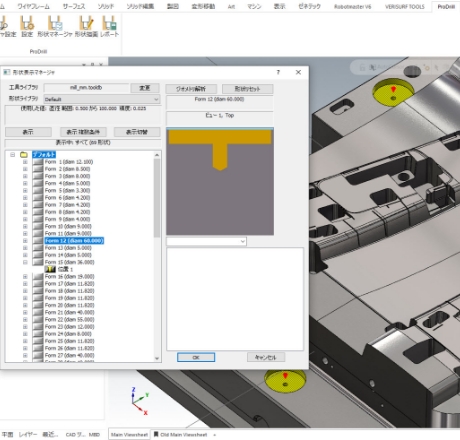Click the OK button

click(196, 357)
